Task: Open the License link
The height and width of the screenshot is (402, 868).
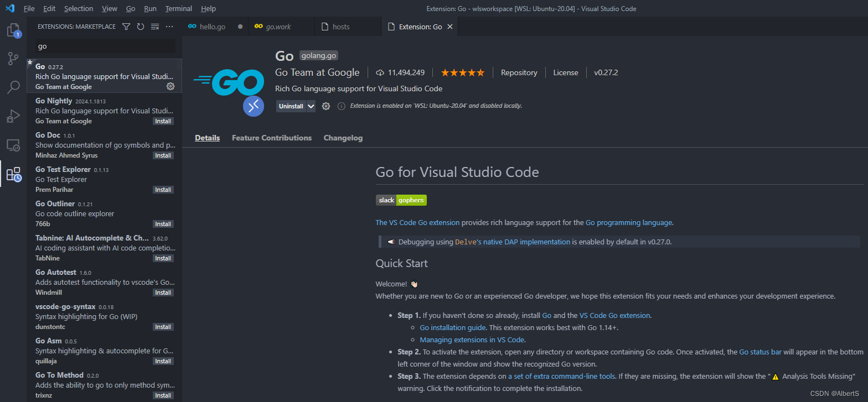Action: click(x=566, y=72)
